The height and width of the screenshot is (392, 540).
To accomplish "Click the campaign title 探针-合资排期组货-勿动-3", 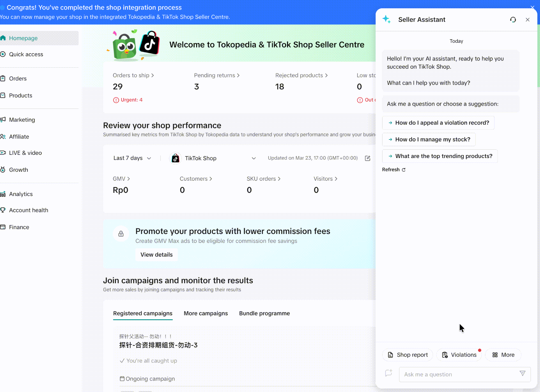I will pos(158,345).
